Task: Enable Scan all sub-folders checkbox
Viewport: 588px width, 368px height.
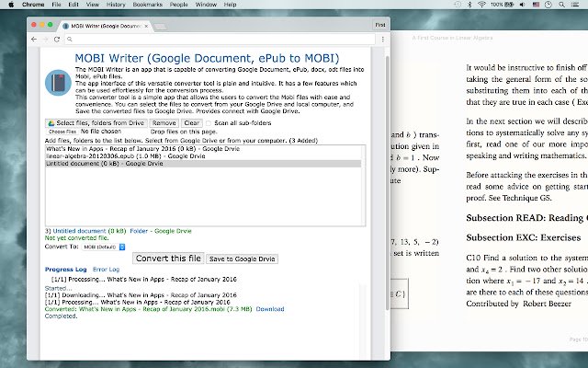Action: tap(209, 122)
